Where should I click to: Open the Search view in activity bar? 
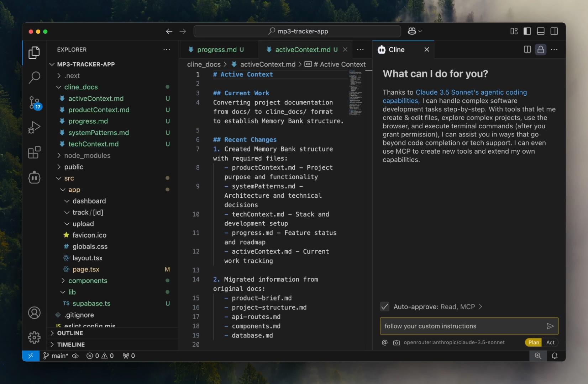click(34, 77)
